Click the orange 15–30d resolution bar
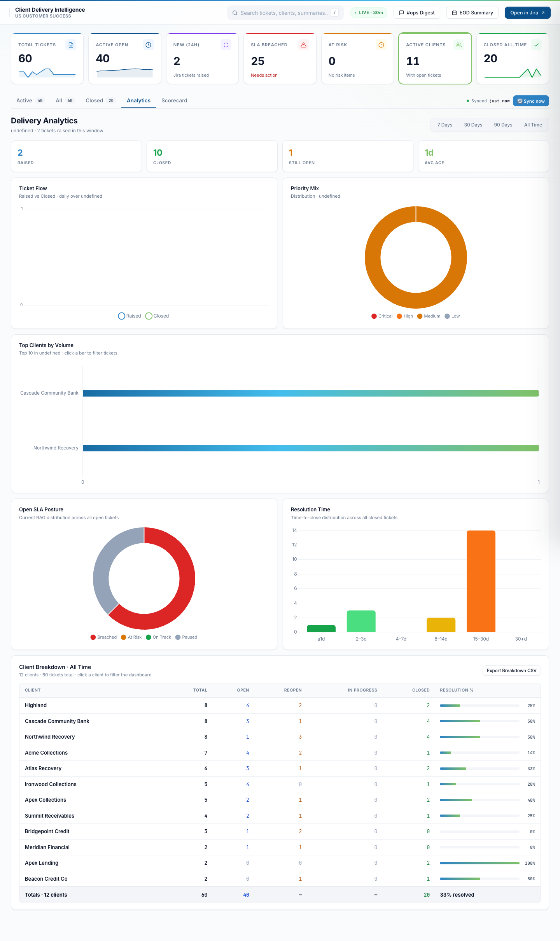The height and width of the screenshot is (941, 560). pyautogui.click(x=481, y=581)
